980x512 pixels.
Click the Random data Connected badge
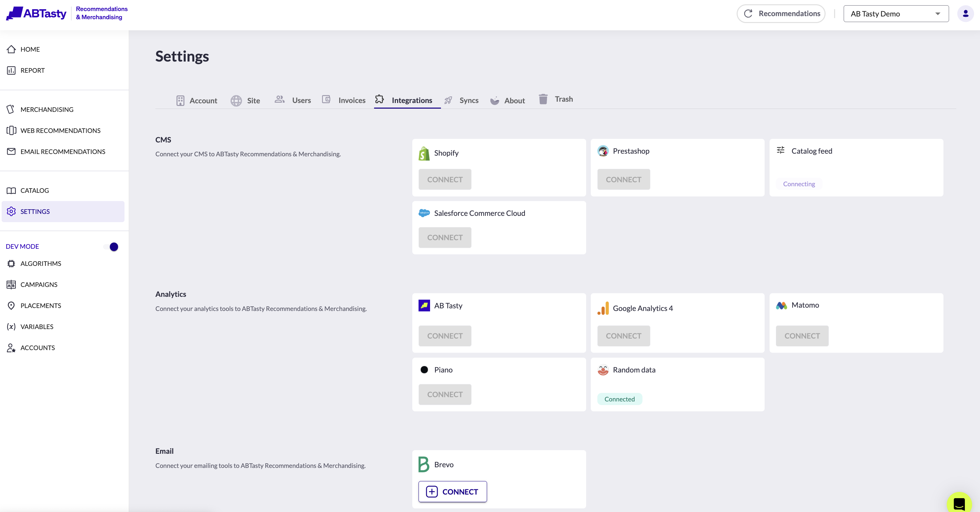tap(619, 399)
